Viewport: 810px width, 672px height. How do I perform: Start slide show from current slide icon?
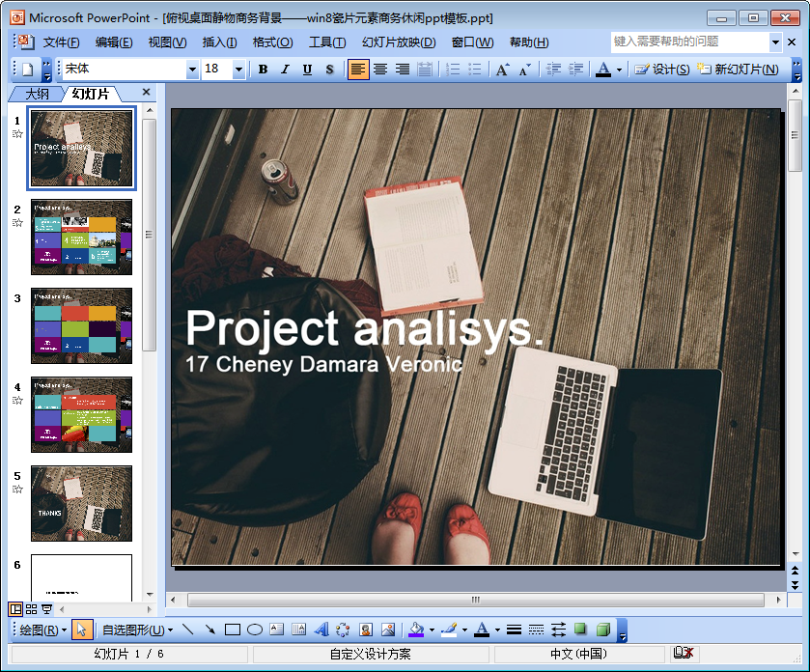(x=46, y=609)
